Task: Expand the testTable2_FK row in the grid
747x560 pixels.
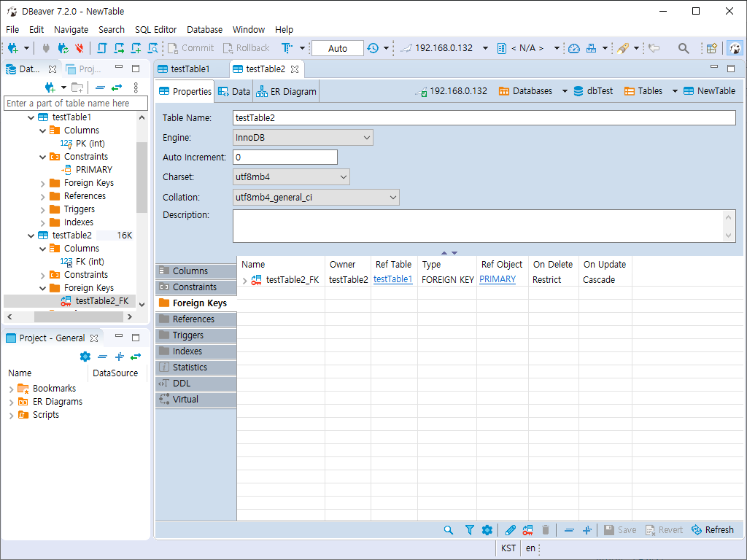Action: click(x=244, y=281)
